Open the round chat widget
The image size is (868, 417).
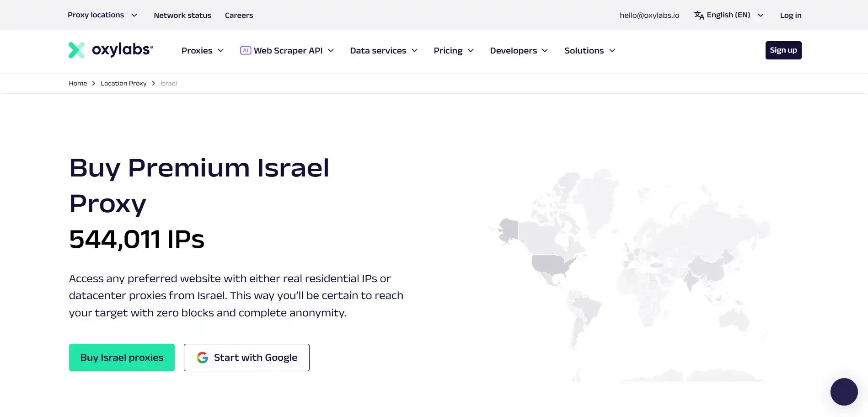844,392
